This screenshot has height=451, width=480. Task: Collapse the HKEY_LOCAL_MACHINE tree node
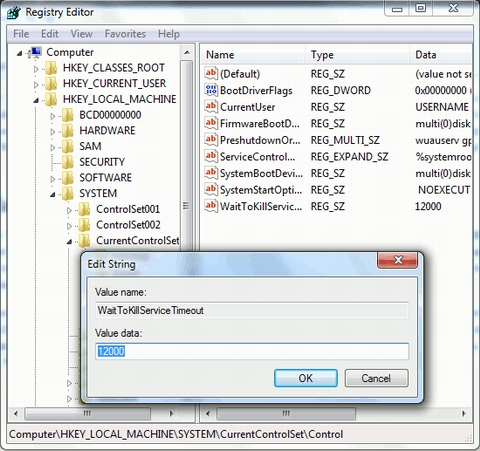[36, 100]
